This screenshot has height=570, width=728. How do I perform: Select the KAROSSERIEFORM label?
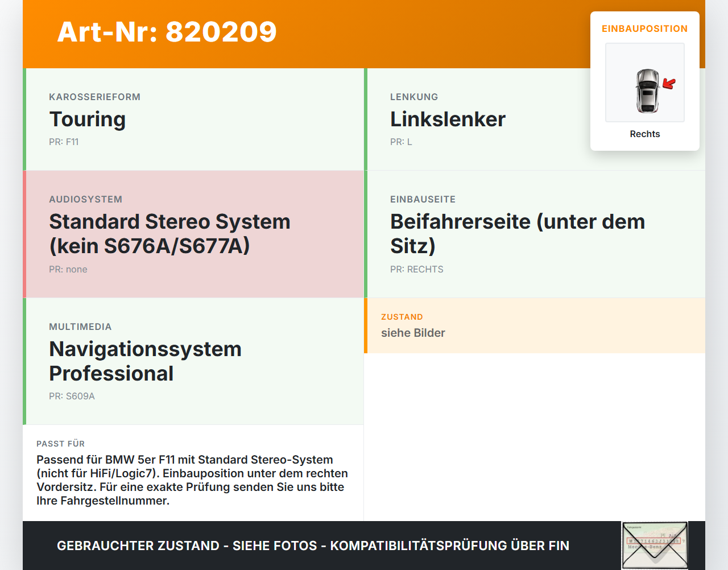point(94,97)
